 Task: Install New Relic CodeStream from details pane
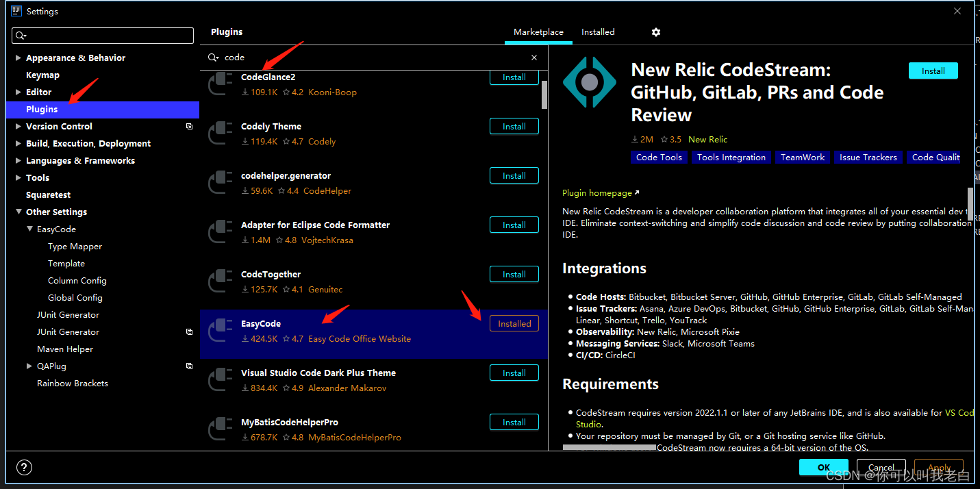(933, 71)
